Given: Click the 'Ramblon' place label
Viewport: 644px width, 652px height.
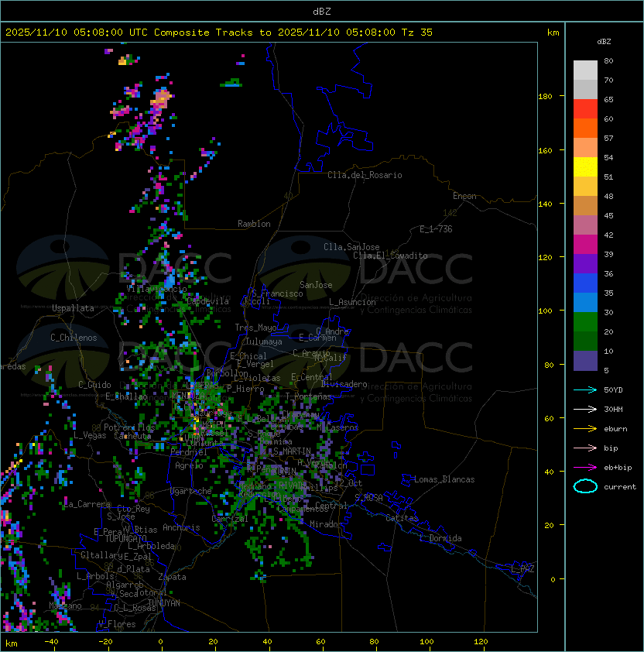Looking at the screenshot, I should [254, 224].
